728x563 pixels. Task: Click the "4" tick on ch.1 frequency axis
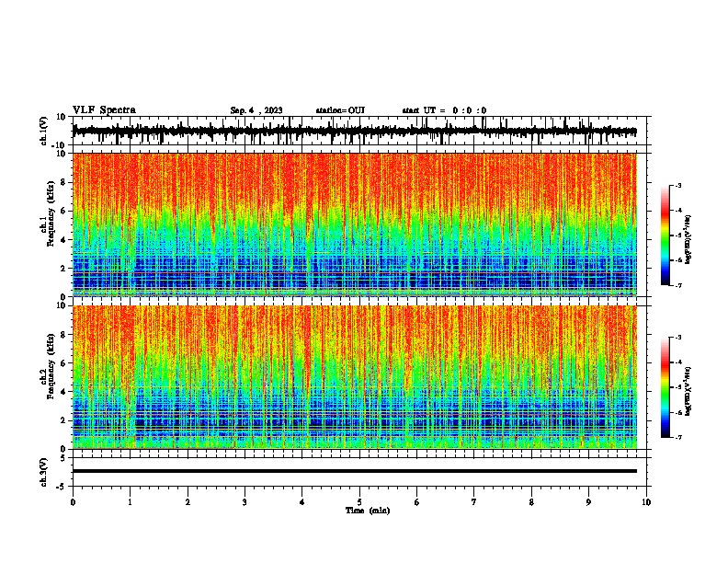(63, 240)
